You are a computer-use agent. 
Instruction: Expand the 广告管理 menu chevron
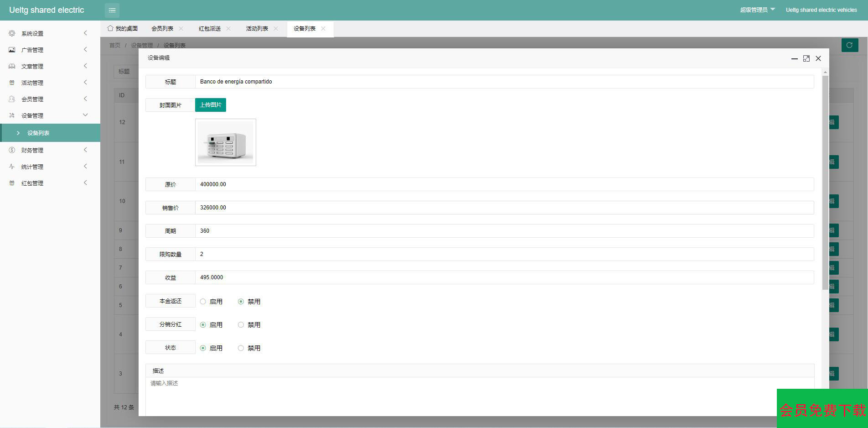click(85, 49)
